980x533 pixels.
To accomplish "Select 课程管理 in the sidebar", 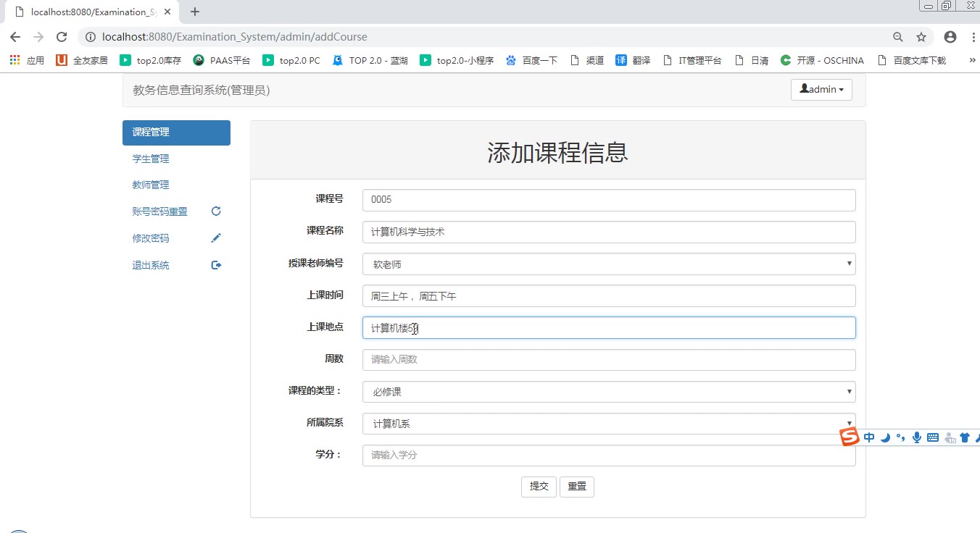I will click(176, 133).
